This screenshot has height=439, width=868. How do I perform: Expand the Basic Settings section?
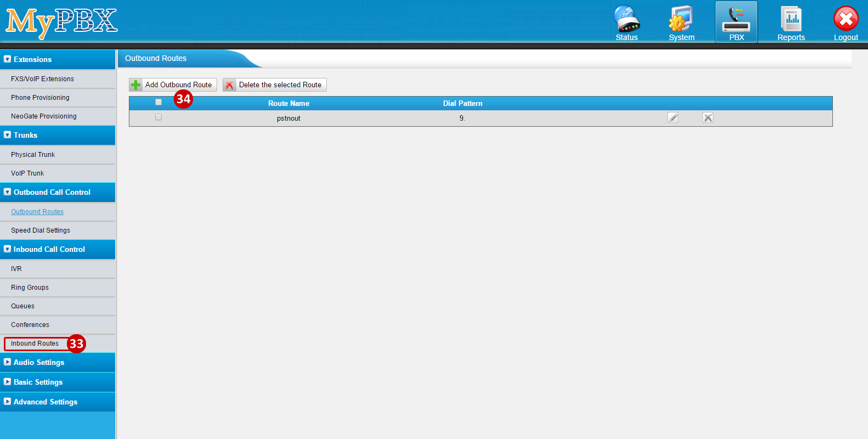[38, 382]
